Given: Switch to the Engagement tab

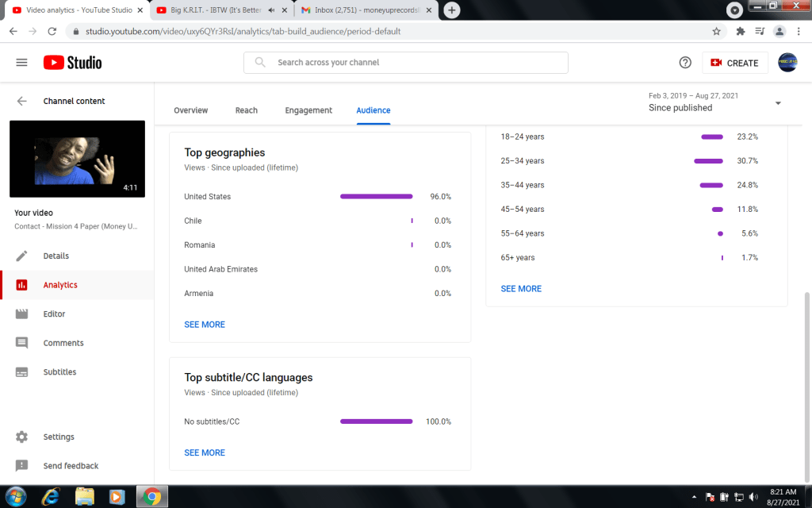Looking at the screenshot, I should click(x=308, y=110).
